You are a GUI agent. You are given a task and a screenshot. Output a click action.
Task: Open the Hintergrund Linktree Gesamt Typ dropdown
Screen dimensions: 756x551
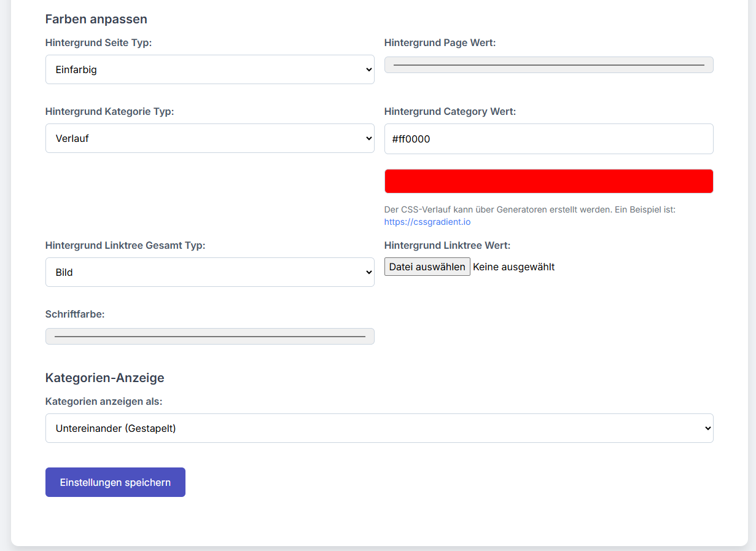[209, 272]
